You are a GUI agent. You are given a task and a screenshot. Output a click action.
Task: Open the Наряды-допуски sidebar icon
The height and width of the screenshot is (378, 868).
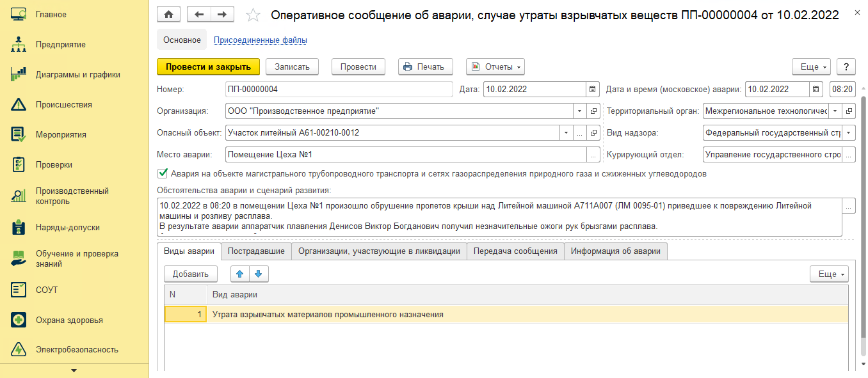[18, 227]
